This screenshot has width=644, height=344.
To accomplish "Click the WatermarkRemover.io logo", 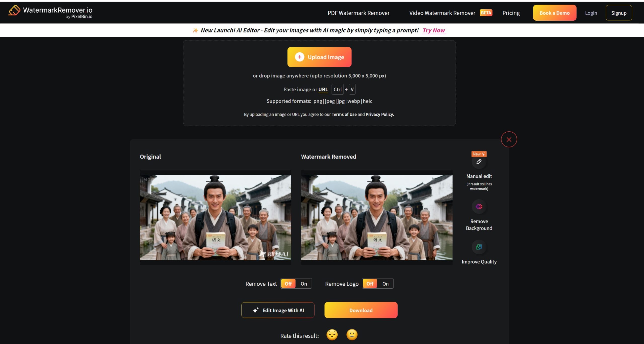I will coord(50,11).
